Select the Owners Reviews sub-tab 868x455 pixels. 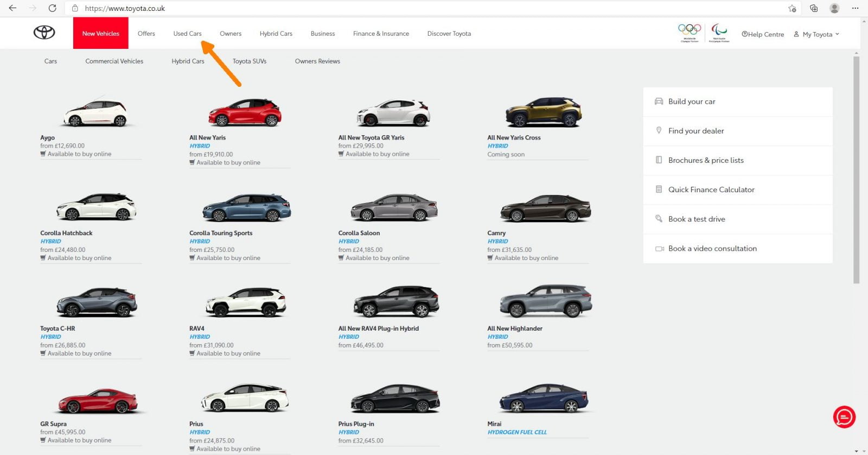point(317,61)
